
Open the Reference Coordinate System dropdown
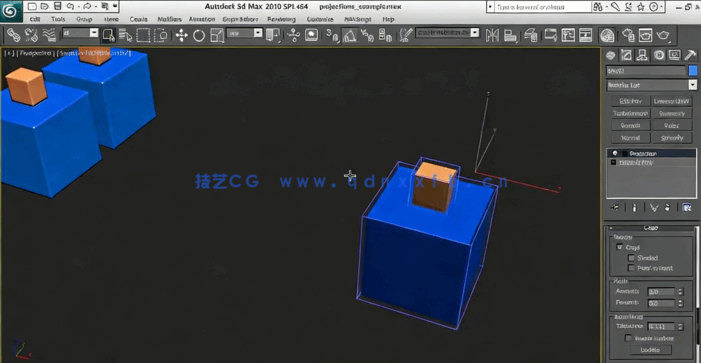pos(244,33)
